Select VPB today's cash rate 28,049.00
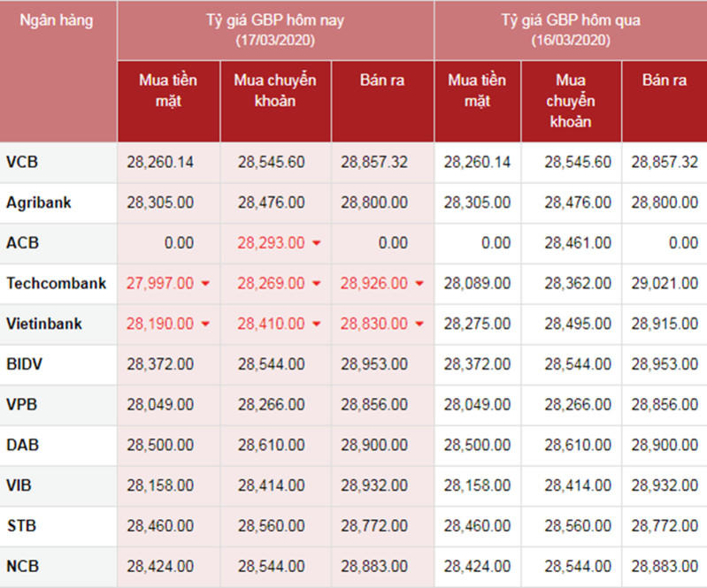This screenshot has width=707, height=588. coord(160,405)
